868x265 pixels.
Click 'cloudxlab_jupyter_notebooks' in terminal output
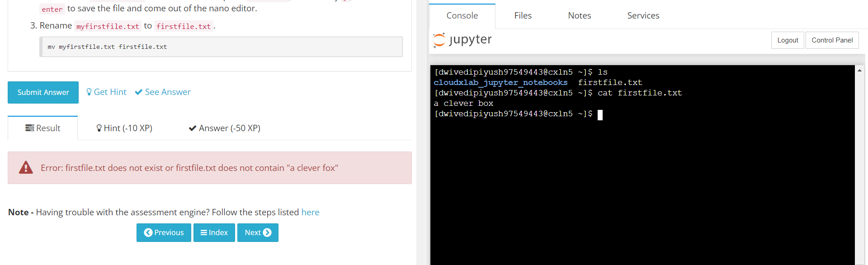click(x=500, y=82)
